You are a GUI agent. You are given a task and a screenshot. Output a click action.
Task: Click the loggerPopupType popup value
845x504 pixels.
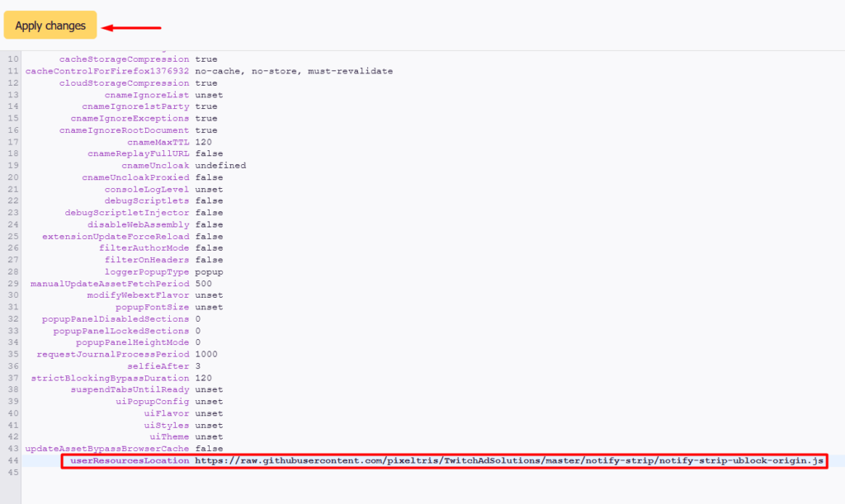(x=209, y=271)
